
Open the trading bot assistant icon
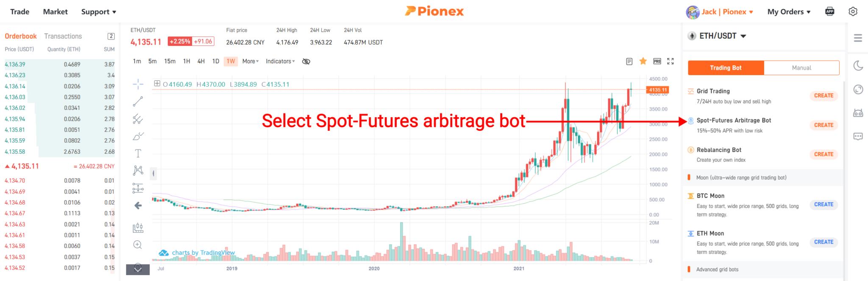(858, 112)
